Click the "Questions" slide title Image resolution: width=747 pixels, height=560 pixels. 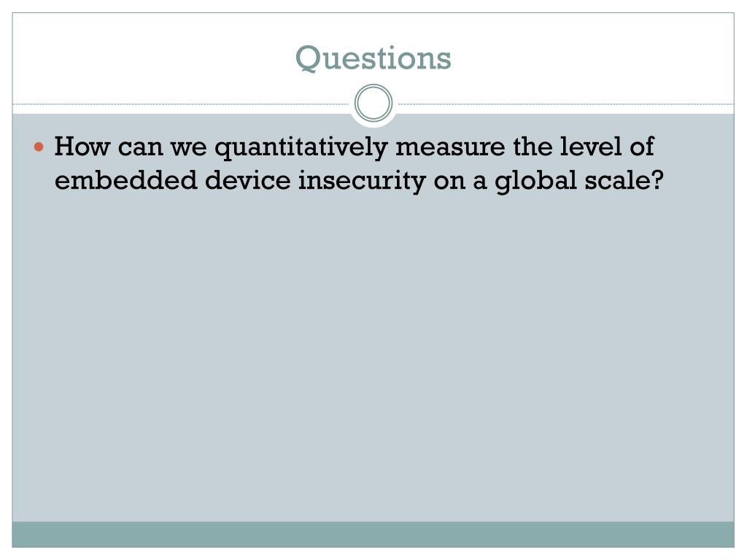pos(373,58)
